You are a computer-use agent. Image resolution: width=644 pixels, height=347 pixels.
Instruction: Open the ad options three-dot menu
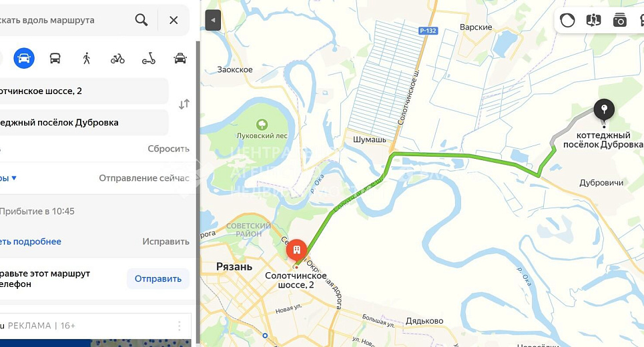[x=179, y=326]
